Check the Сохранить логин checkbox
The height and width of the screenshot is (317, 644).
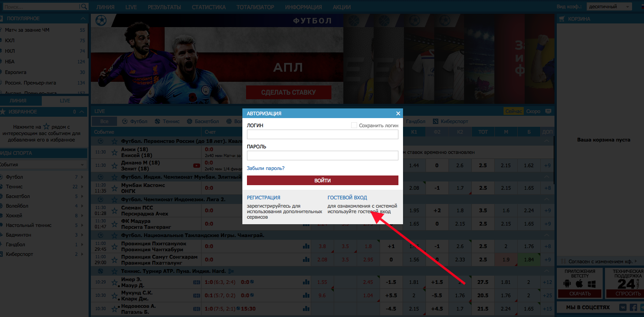tap(354, 125)
